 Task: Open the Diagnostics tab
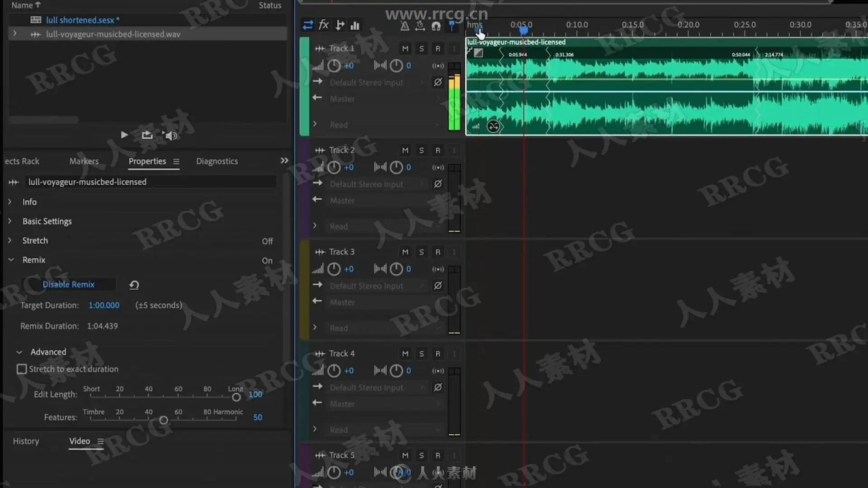pos(217,161)
